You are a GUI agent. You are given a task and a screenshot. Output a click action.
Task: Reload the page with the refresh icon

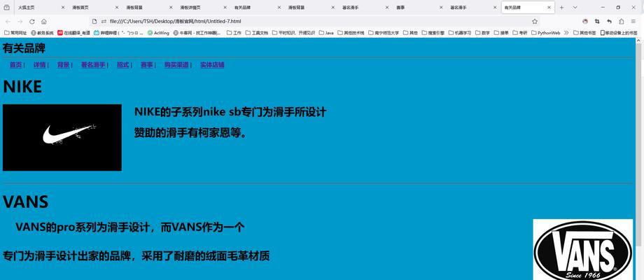tap(32, 21)
